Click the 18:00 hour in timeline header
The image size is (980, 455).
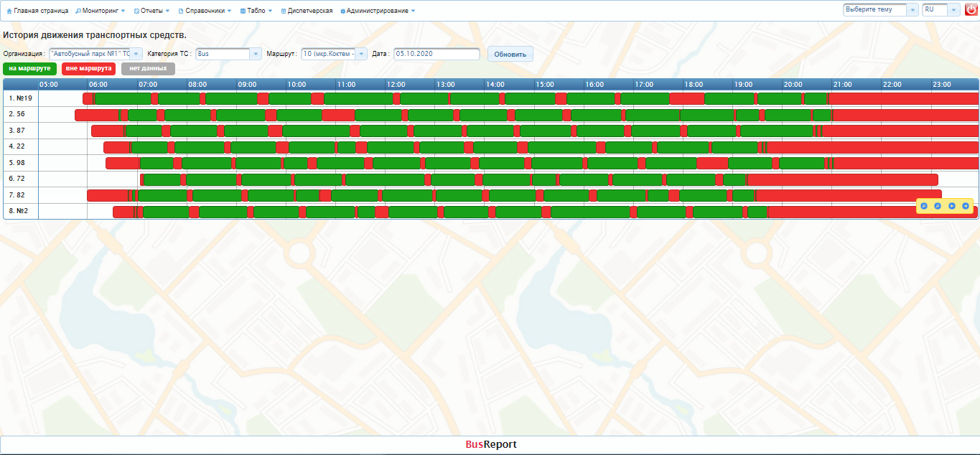694,85
